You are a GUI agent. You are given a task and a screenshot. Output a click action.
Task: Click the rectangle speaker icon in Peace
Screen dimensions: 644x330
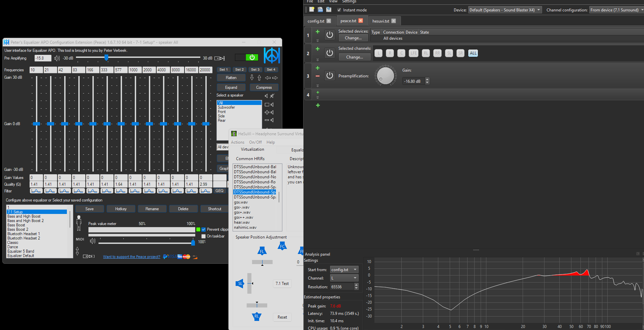point(269,105)
